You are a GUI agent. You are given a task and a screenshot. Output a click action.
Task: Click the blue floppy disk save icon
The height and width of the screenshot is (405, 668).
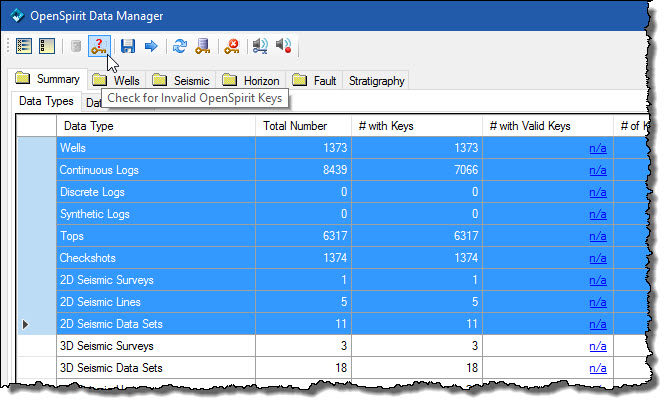(x=128, y=46)
